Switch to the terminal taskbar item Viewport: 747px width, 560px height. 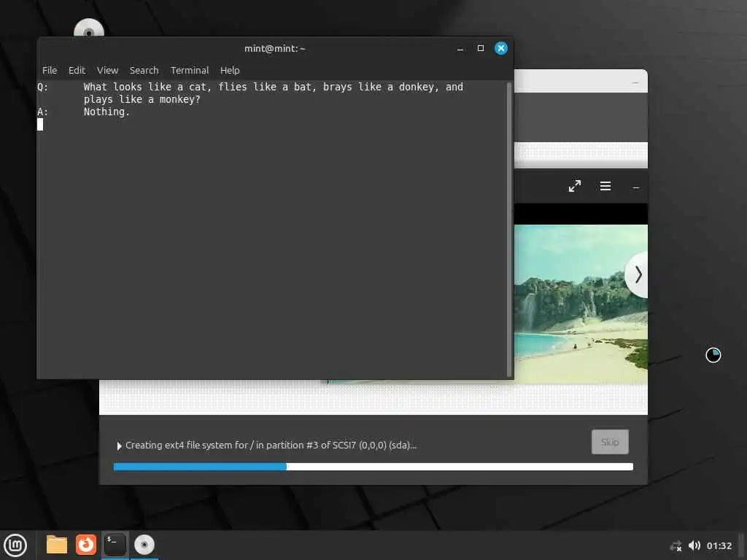[115, 545]
